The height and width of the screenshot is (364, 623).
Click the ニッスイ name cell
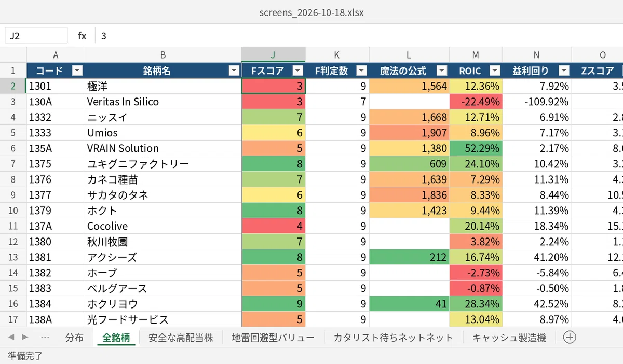[x=163, y=117]
